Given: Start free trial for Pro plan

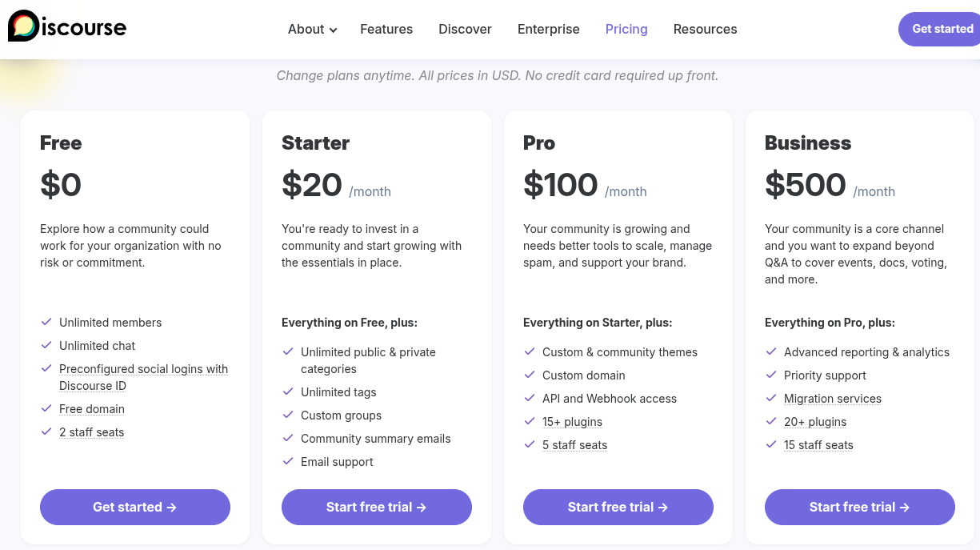Looking at the screenshot, I should click(x=618, y=507).
